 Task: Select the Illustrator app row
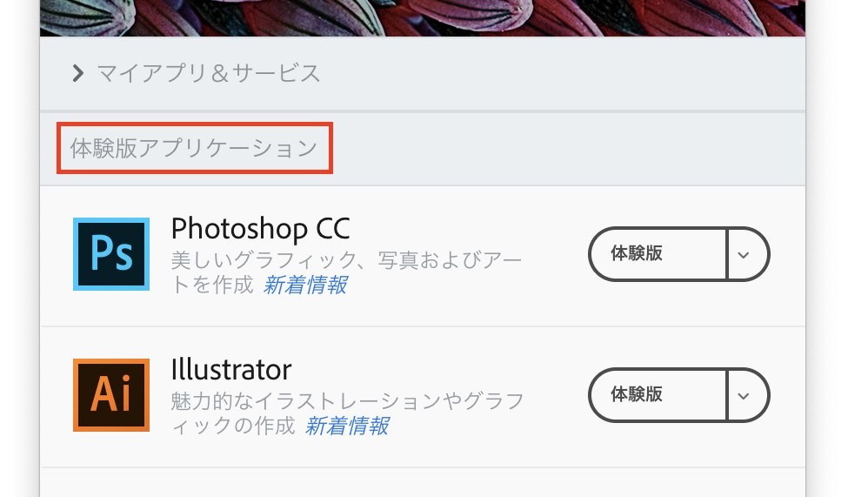423,397
